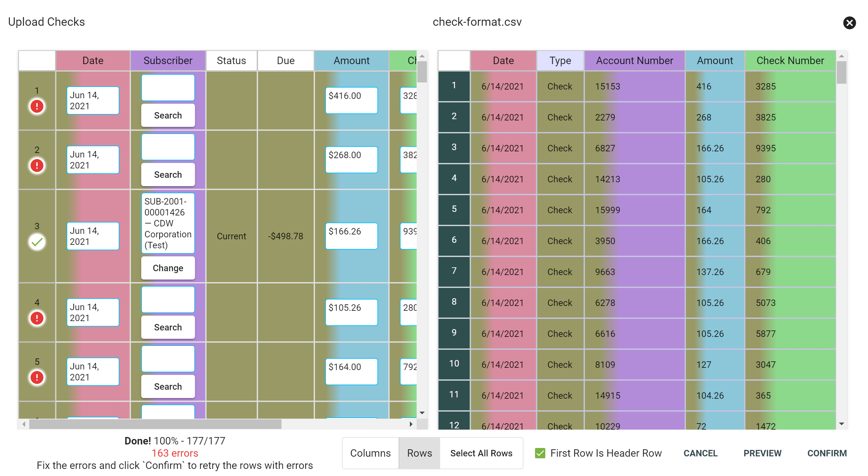Image resolution: width=868 pixels, height=476 pixels.
Task: Switch to the Columns tab
Action: click(370, 453)
